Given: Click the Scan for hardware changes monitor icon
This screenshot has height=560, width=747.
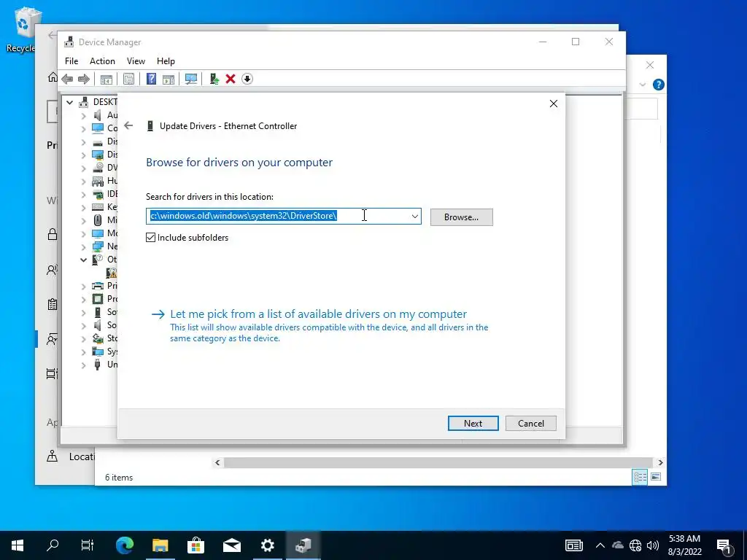Looking at the screenshot, I should click(191, 79).
